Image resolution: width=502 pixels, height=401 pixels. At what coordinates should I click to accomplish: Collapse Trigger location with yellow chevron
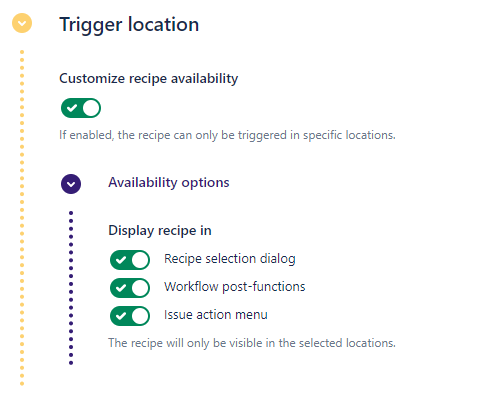pos(22,23)
